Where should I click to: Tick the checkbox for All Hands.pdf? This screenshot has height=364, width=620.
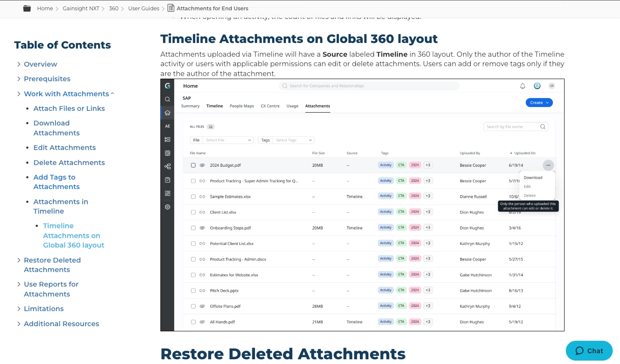click(x=193, y=322)
